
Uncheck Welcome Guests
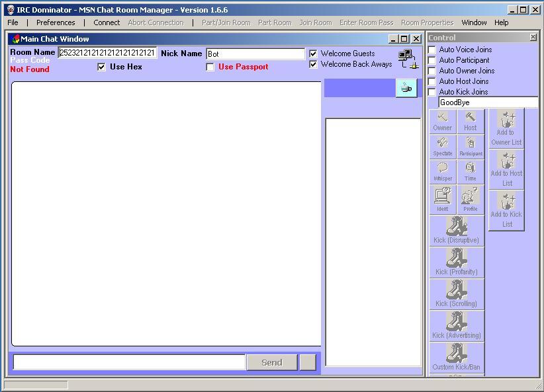pos(313,54)
